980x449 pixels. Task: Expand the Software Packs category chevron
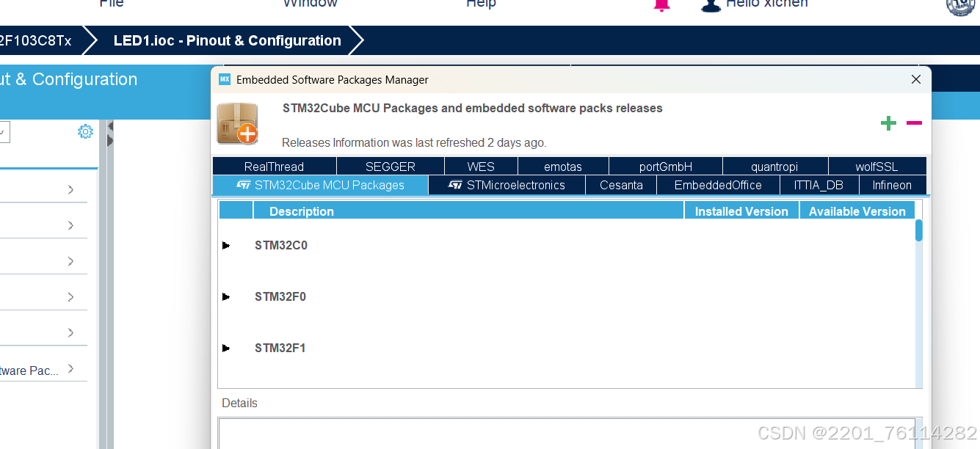[70, 369]
